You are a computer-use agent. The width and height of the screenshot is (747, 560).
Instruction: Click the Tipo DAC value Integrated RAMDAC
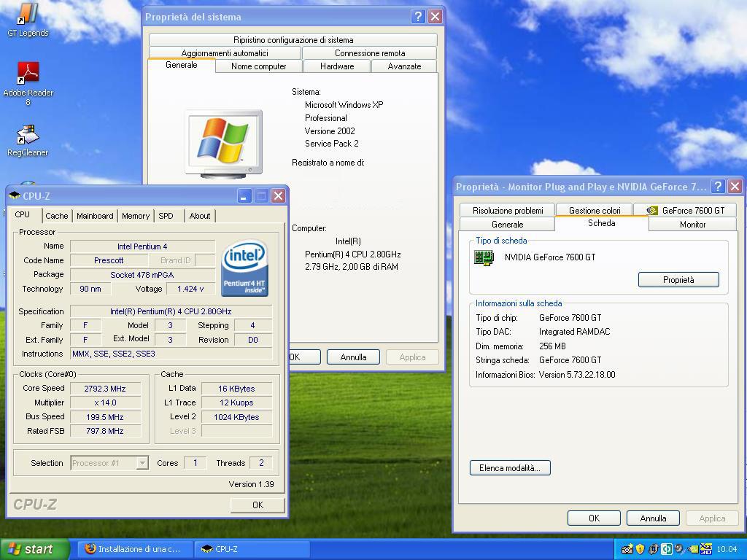coord(575,332)
